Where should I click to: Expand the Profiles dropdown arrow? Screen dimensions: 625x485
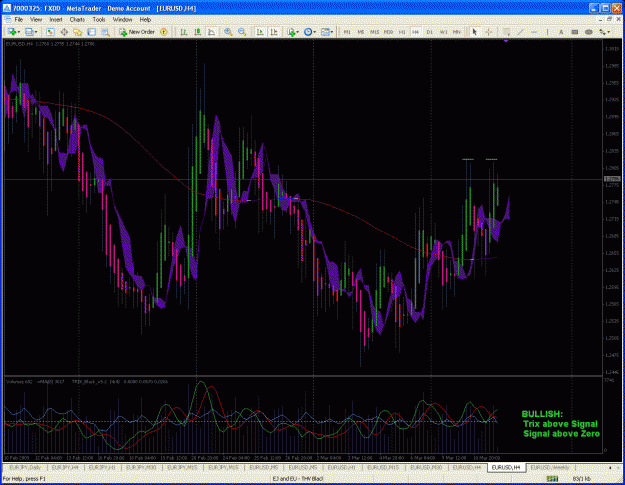tap(36, 32)
